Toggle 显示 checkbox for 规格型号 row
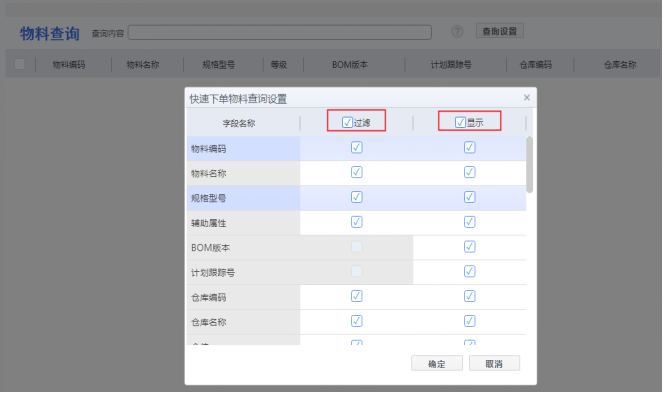Screen dimensions: 663x393 tap(469, 197)
